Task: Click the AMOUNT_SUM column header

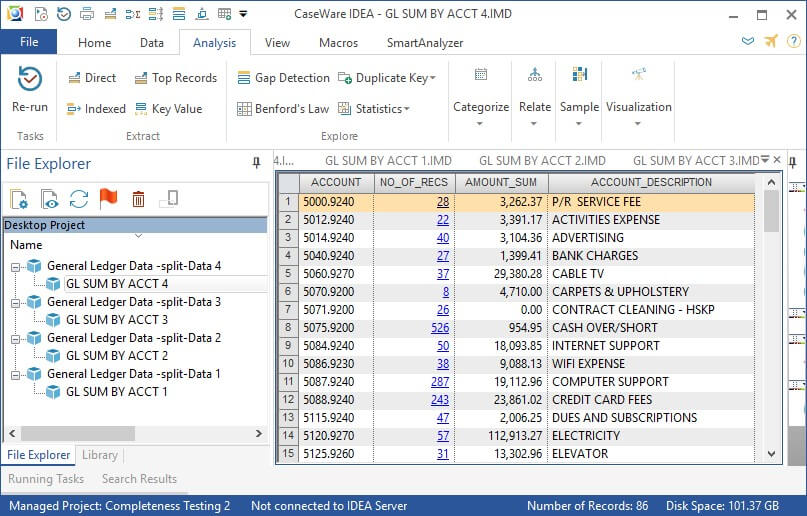Action: click(501, 182)
